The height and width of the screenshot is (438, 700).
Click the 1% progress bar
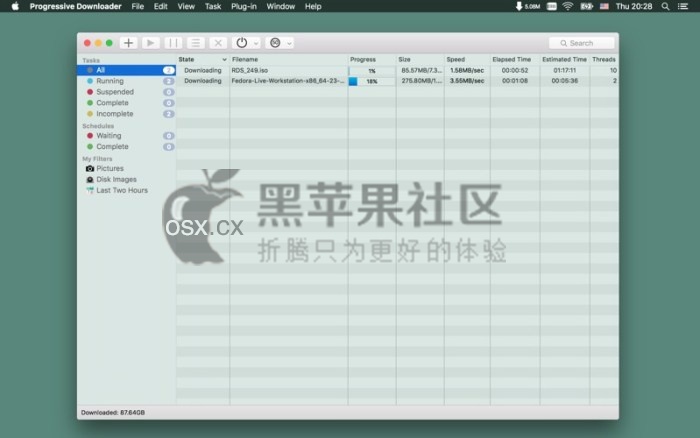click(372, 71)
